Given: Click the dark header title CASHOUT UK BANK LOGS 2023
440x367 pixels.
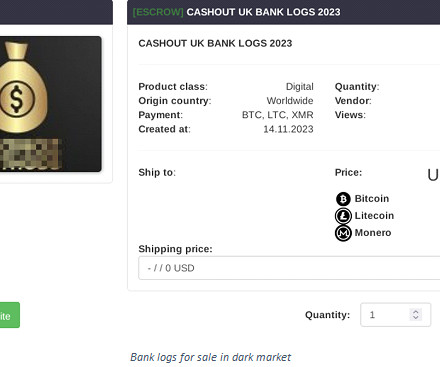Looking at the screenshot, I should [x=263, y=12].
